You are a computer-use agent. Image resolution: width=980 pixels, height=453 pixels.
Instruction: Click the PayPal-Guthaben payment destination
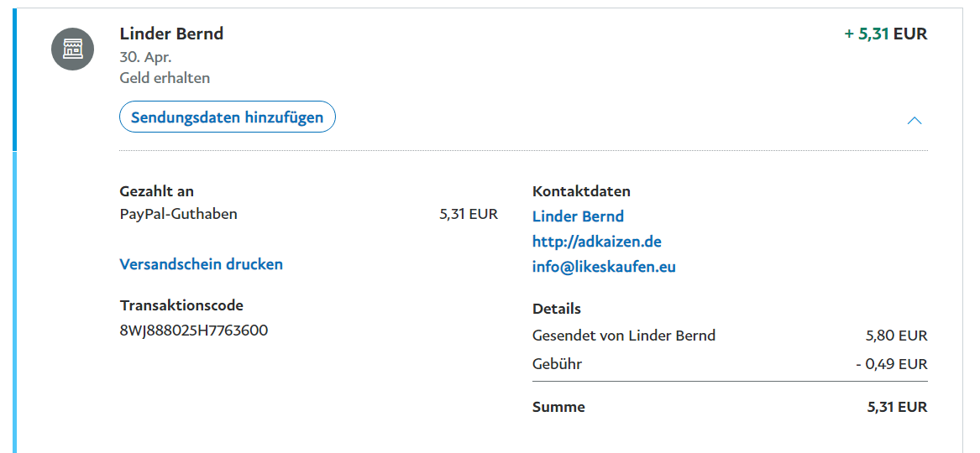pyautogui.click(x=179, y=214)
